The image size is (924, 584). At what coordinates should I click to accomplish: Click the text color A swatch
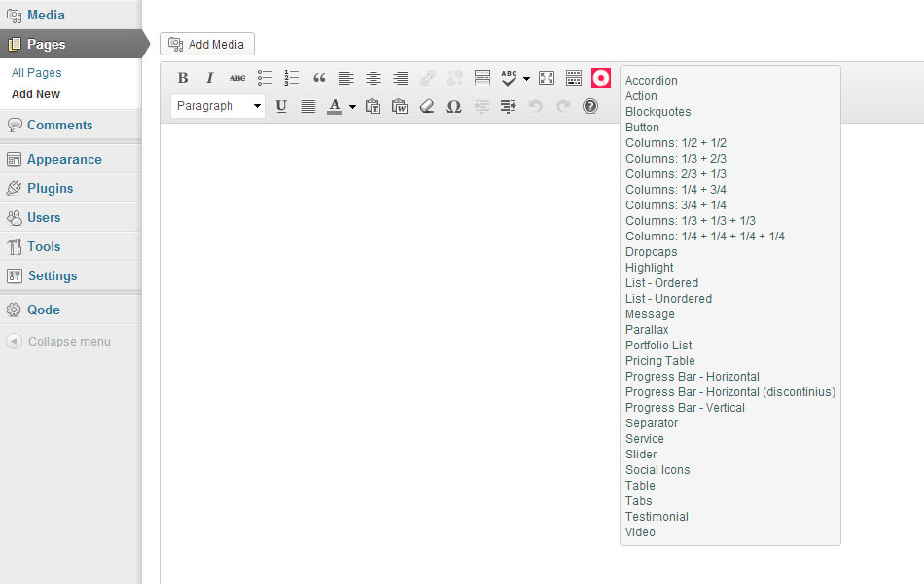[x=335, y=106]
